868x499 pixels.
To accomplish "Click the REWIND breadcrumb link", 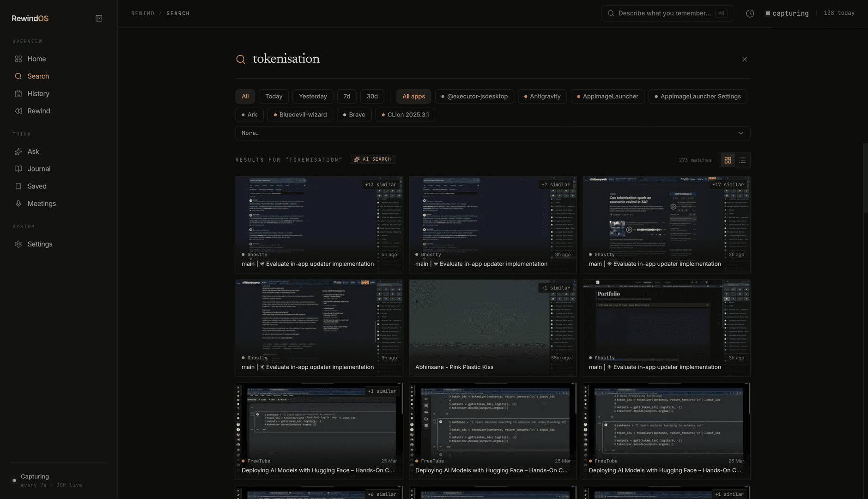I will 143,13.
